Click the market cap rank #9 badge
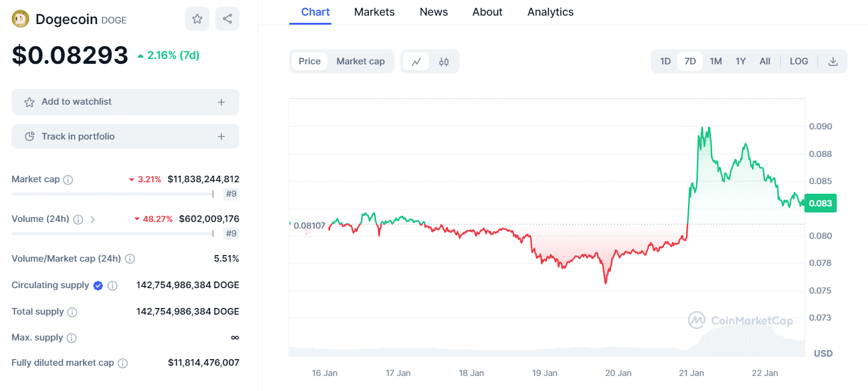 [231, 194]
